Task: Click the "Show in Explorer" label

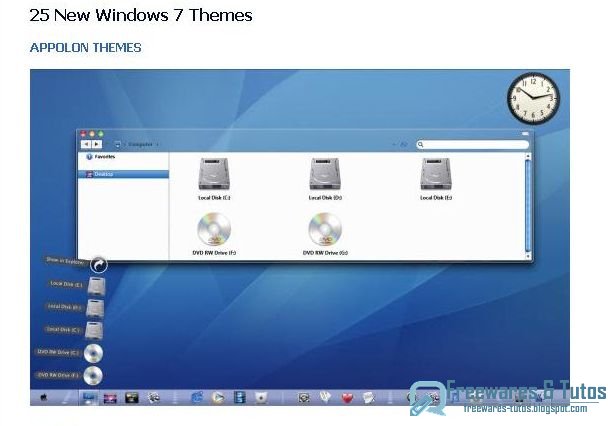Action: coord(65,261)
